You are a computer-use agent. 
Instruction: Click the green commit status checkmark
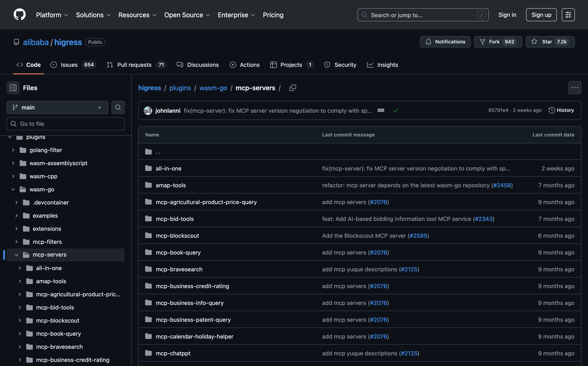[395, 110]
